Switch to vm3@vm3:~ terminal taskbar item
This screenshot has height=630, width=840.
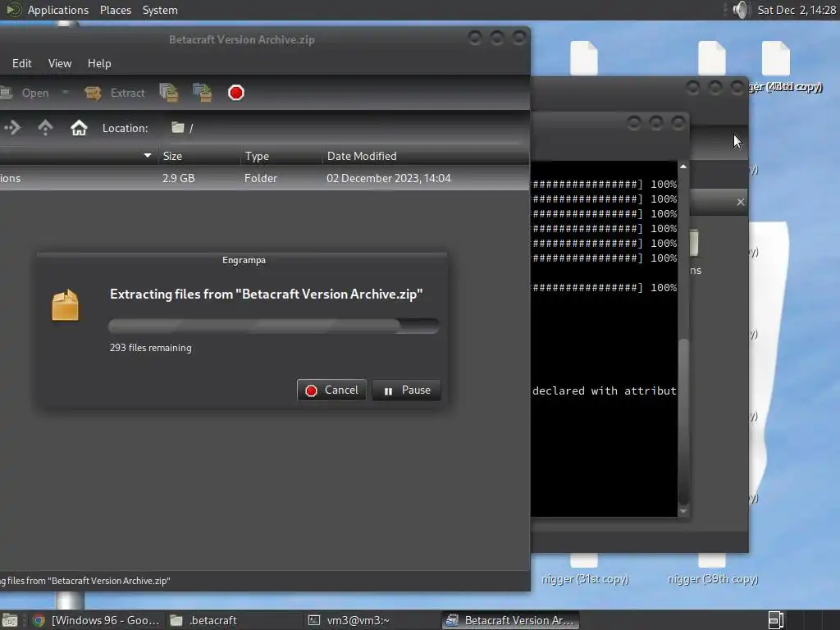(x=371, y=620)
